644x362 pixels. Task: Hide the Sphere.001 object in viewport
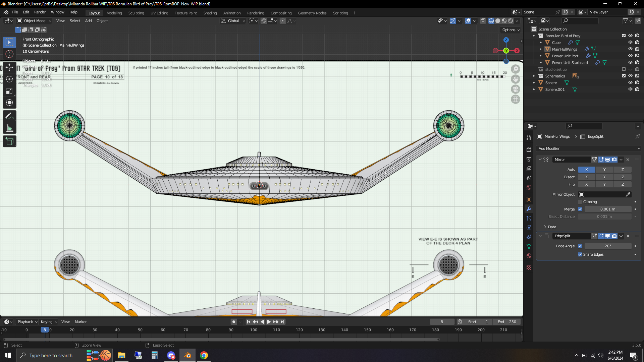(630, 89)
